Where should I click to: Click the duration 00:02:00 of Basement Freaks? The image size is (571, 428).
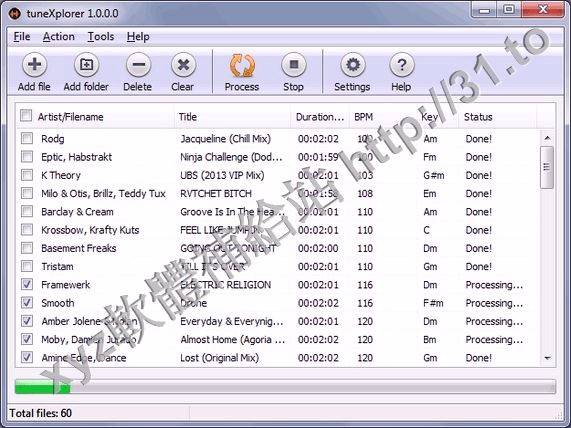pyautogui.click(x=318, y=248)
